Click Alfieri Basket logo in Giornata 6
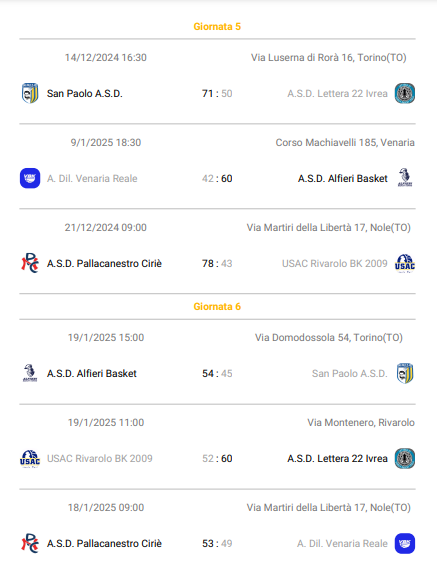This screenshot has width=437, height=568. (x=30, y=373)
